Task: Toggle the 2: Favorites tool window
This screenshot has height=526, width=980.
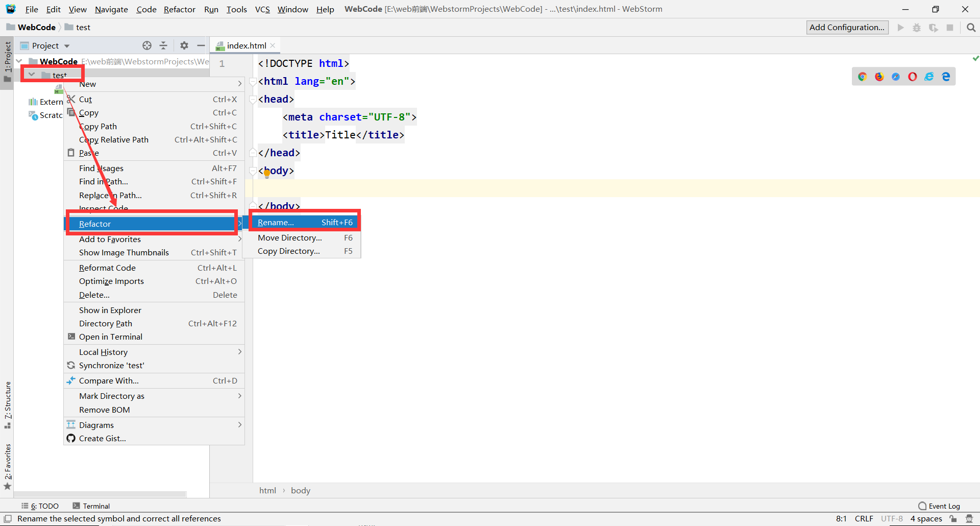Action: (7, 466)
